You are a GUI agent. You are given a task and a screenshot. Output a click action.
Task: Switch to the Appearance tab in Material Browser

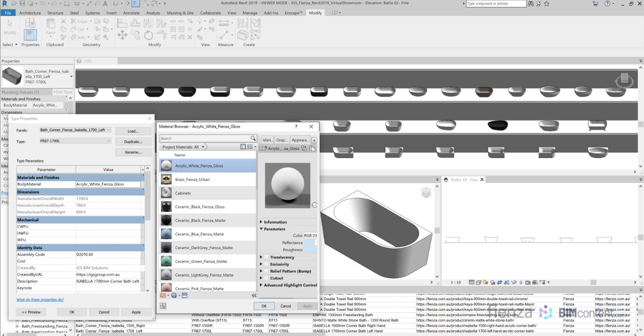point(300,140)
